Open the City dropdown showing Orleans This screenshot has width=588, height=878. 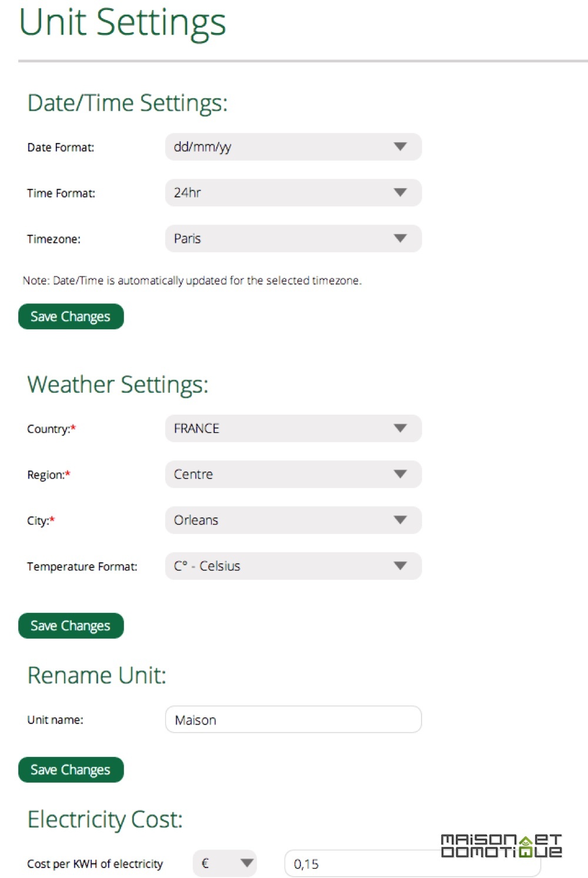tap(293, 520)
